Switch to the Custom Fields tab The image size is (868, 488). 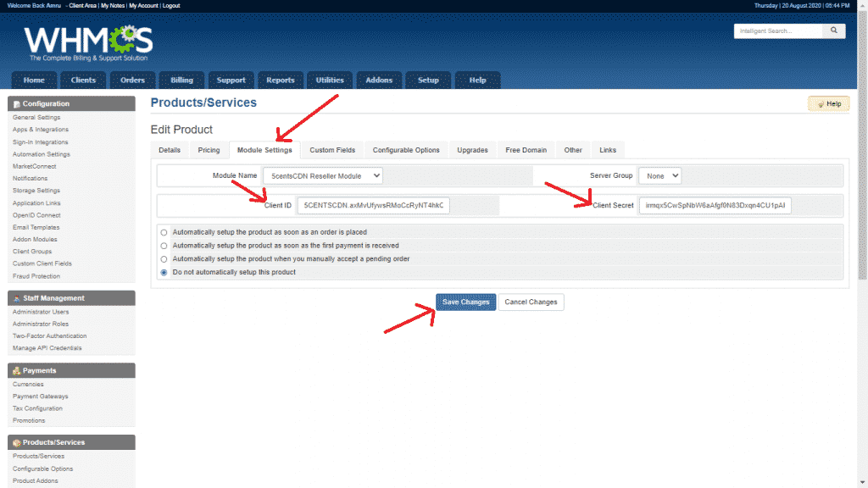point(332,150)
